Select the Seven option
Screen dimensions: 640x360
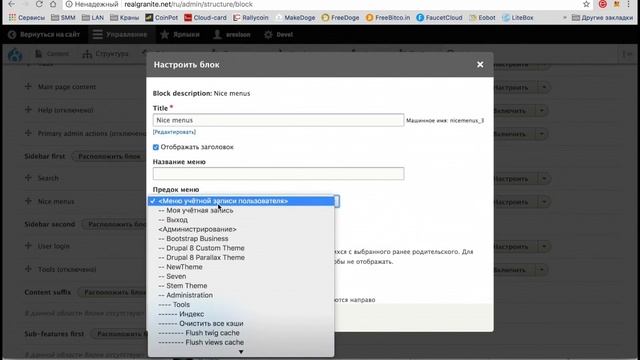coord(241,276)
